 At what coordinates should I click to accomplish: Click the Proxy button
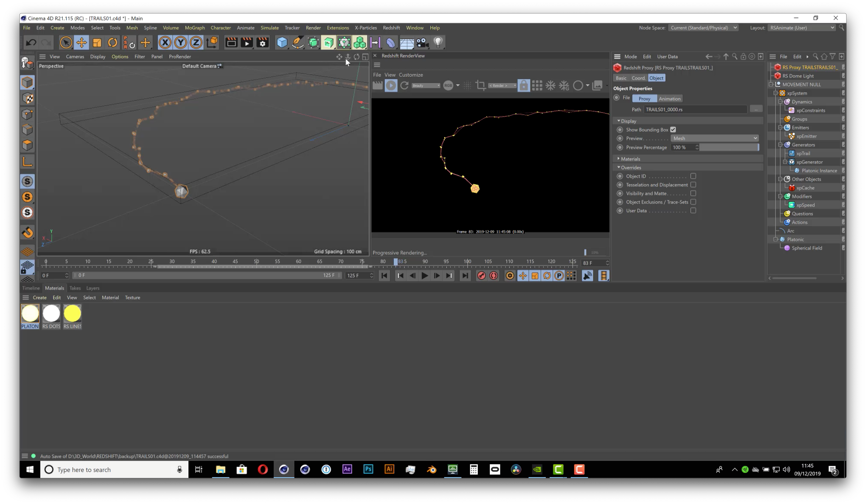pyautogui.click(x=644, y=99)
